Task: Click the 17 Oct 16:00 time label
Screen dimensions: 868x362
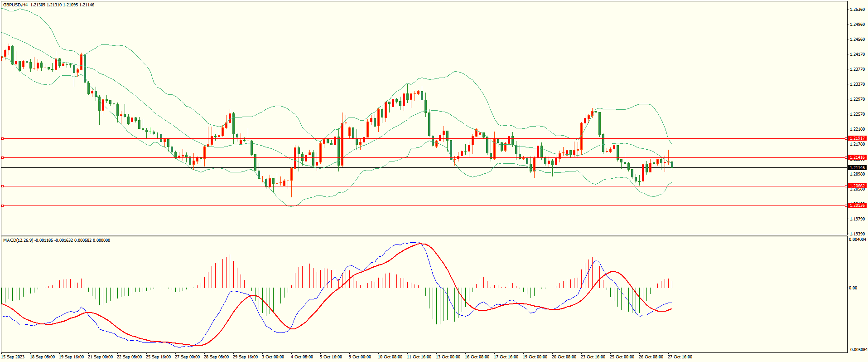Action: [506, 357]
